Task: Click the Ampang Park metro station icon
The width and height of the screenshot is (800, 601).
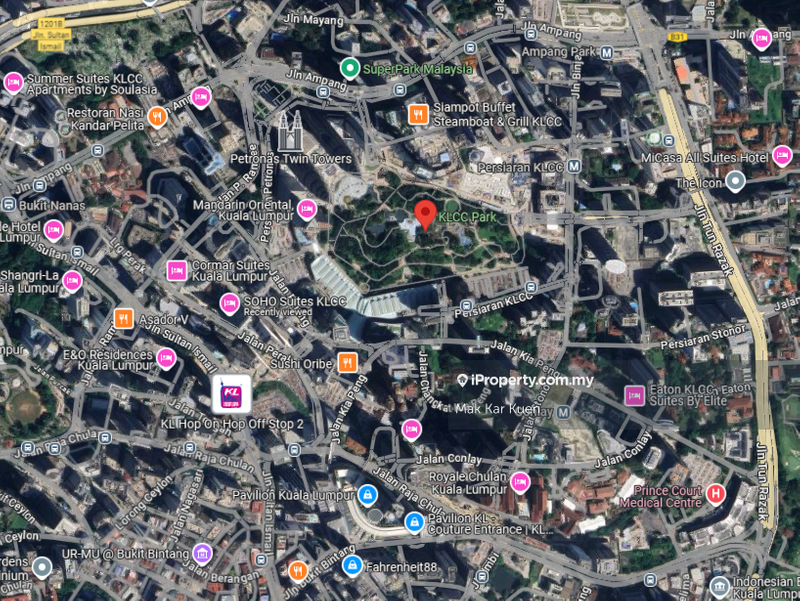Action: click(x=607, y=53)
